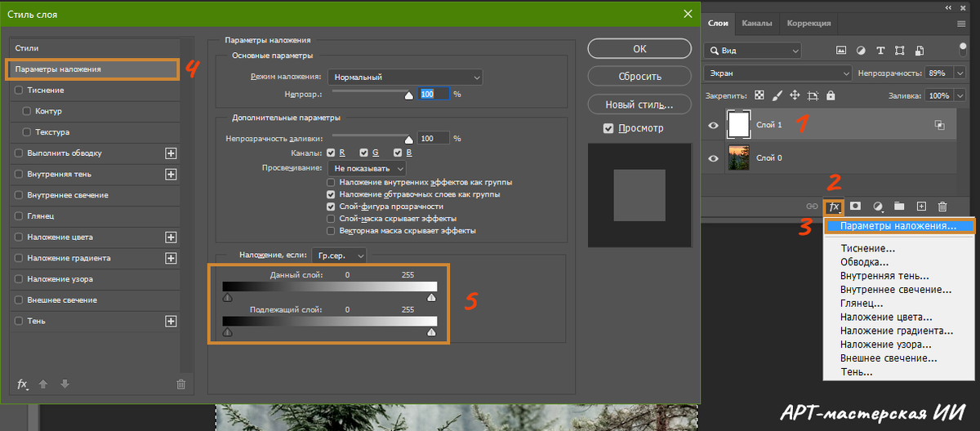This screenshot has height=431, width=980.
Task: Open fx menu at Layer Style dialog bottom
Action: [23, 384]
